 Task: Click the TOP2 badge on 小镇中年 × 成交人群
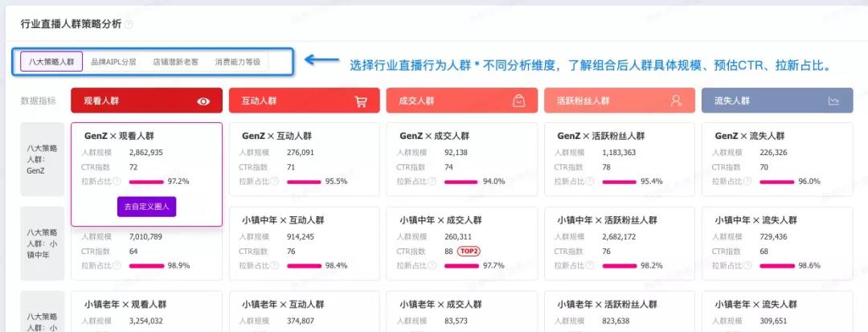click(x=469, y=251)
